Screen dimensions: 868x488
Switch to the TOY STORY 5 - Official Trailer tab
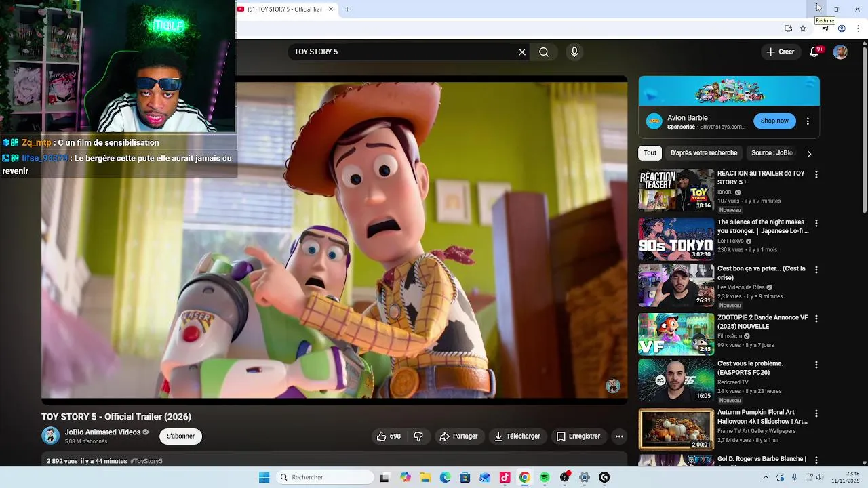tap(283, 9)
